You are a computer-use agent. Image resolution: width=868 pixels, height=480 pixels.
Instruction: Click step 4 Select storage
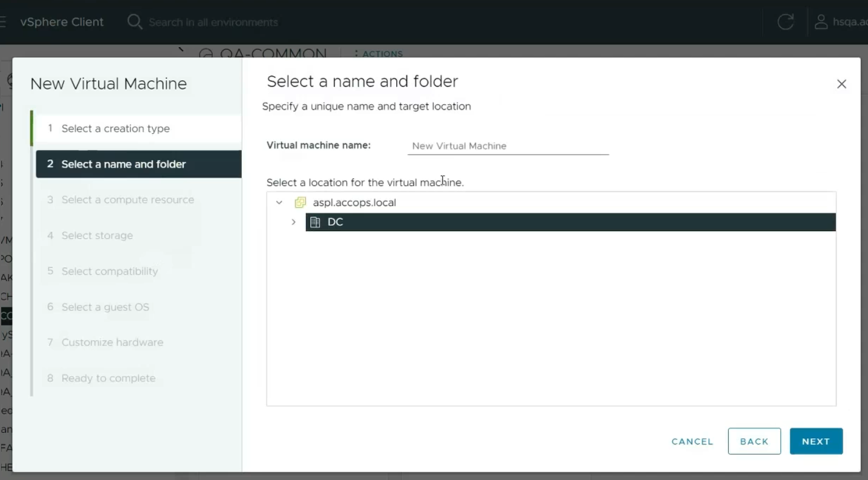click(x=97, y=236)
